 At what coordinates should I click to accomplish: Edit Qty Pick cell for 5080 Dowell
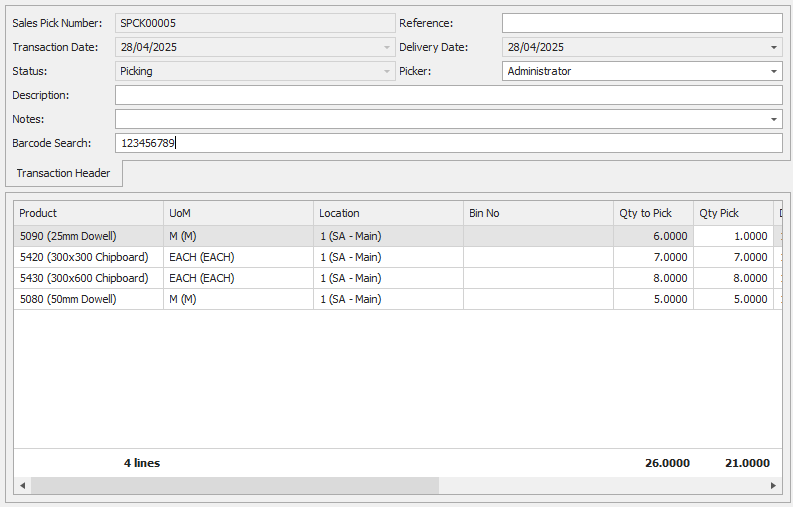point(733,299)
